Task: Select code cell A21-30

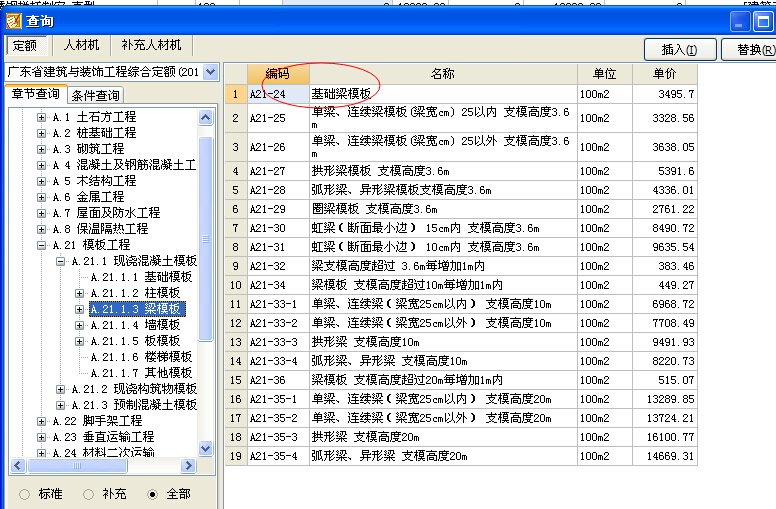Action: 278,228
